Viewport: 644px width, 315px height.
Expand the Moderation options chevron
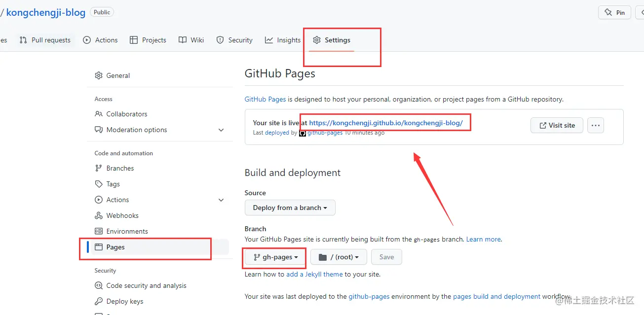click(x=221, y=130)
